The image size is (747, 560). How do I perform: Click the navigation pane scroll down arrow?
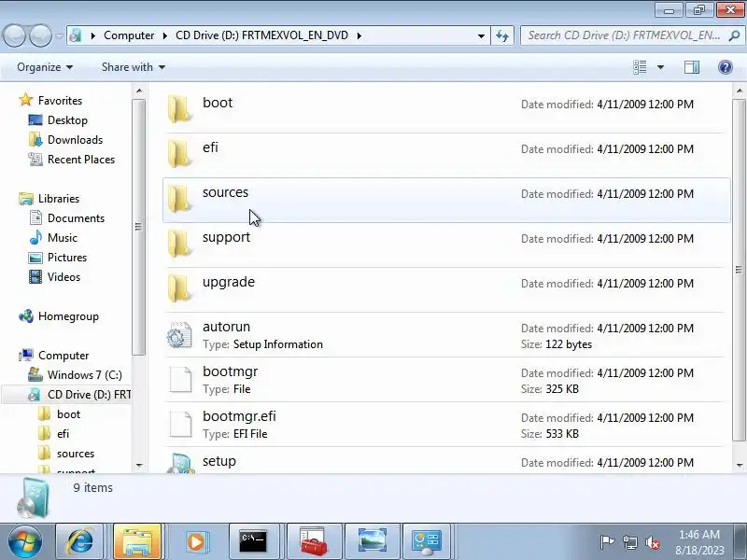coord(138,465)
